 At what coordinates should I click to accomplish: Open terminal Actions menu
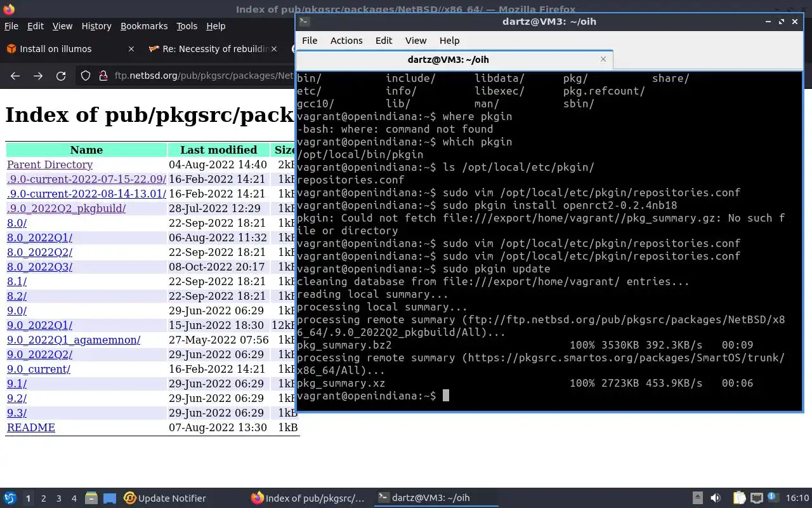point(346,40)
